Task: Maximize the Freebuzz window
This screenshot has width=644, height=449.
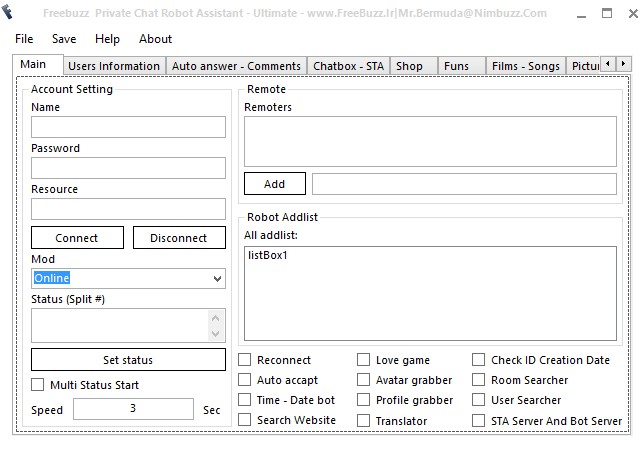Action: 607,14
